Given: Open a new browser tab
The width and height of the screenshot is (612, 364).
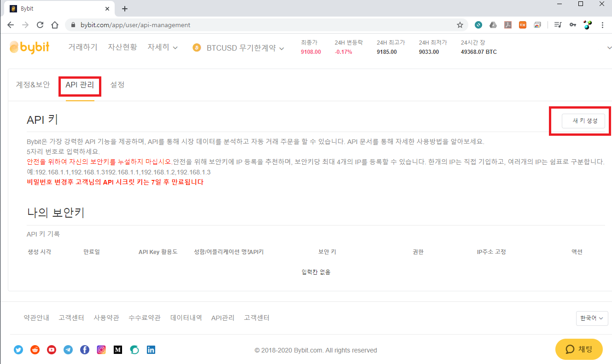Looking at the screenshot, I should pyautogui.click(x=124, y=9).
